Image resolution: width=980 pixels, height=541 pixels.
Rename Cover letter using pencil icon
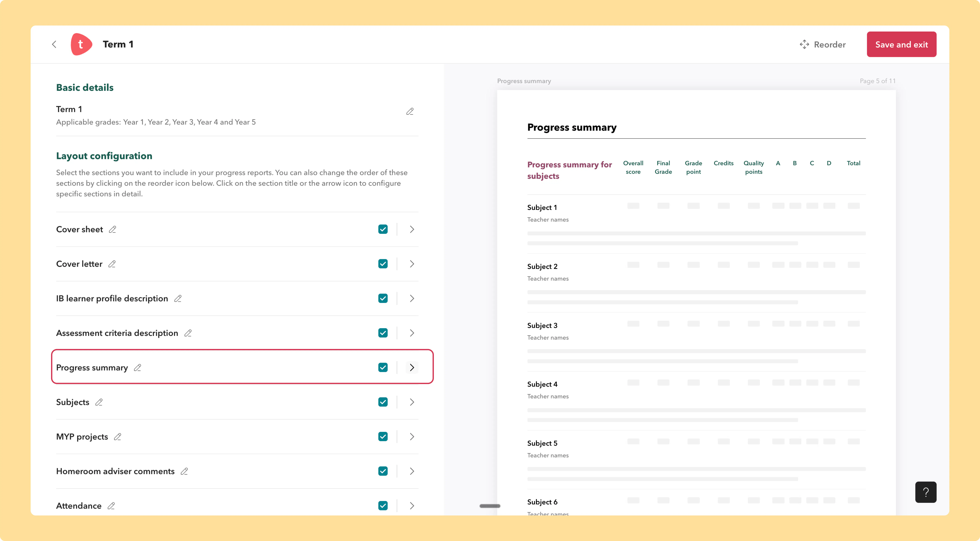(x=112, y=264)
